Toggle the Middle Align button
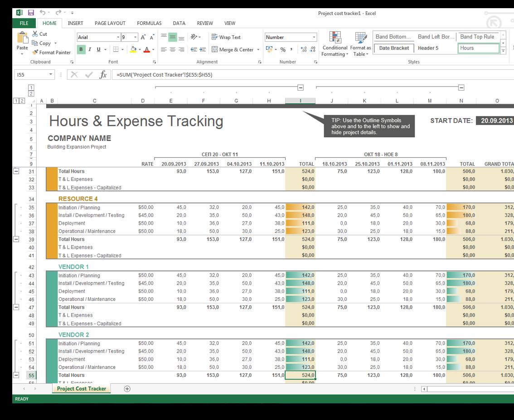The image size is (514, 420). 172,37
